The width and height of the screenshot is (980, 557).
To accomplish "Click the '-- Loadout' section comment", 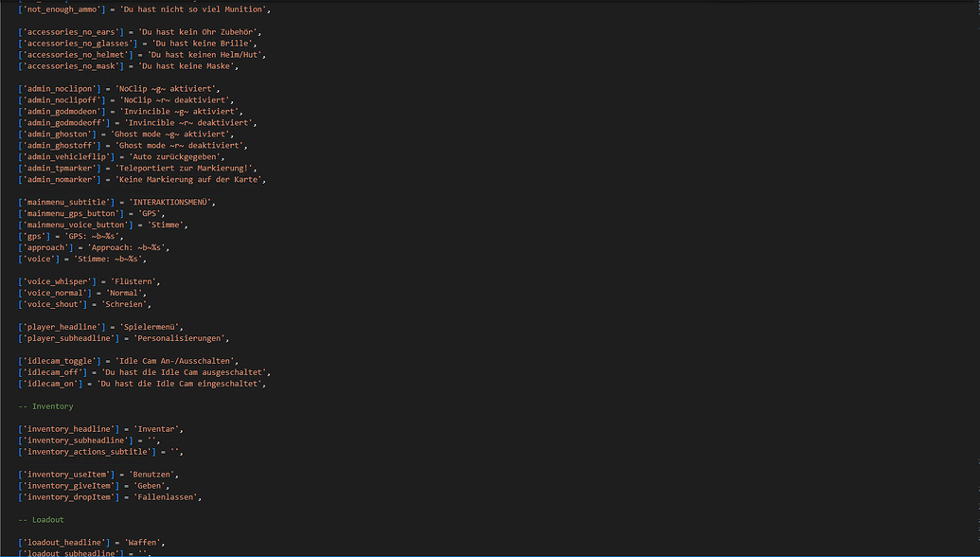I will coord(41,520).
